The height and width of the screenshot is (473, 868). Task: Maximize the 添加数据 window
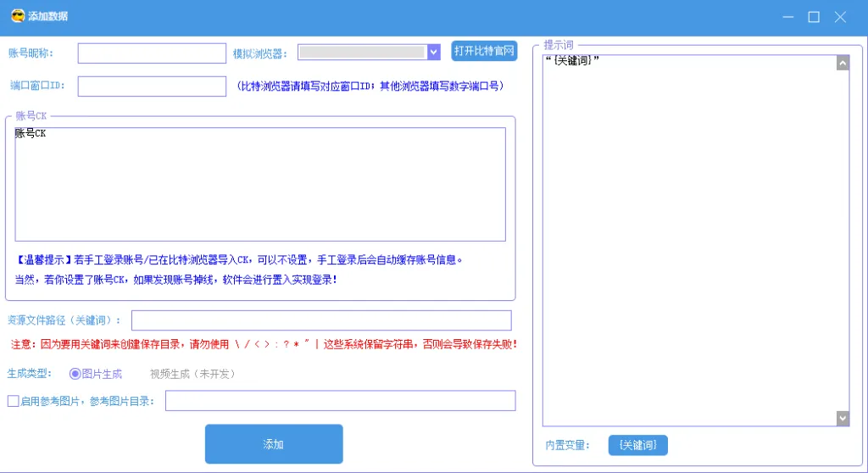[x=814, y=17]
